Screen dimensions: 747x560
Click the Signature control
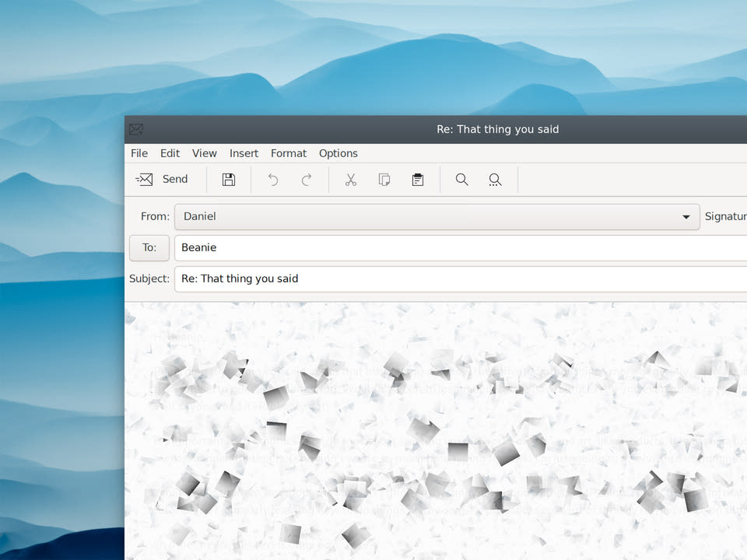click(x=724, y=216)
